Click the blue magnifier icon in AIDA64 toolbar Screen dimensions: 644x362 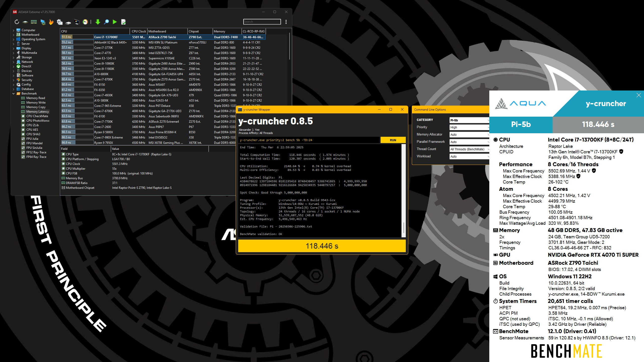click(106, 22)
